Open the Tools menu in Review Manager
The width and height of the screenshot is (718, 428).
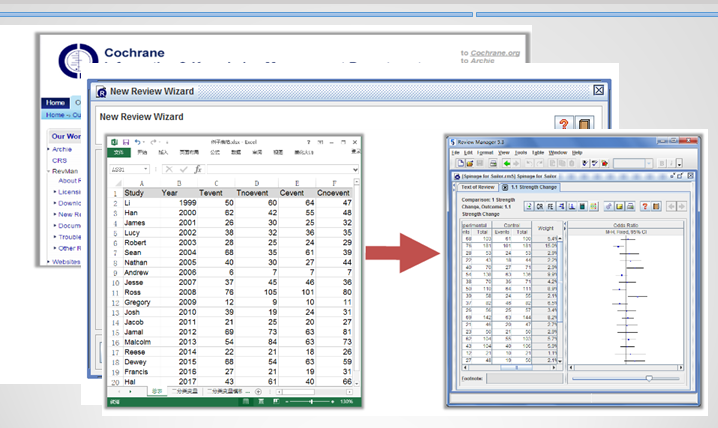521,152
